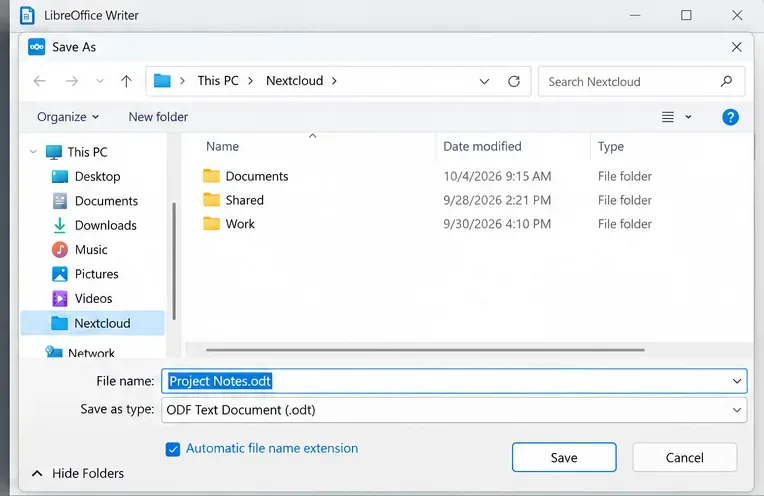
Task: Click the LibreOffice Writer document icon
Action: 27,16
